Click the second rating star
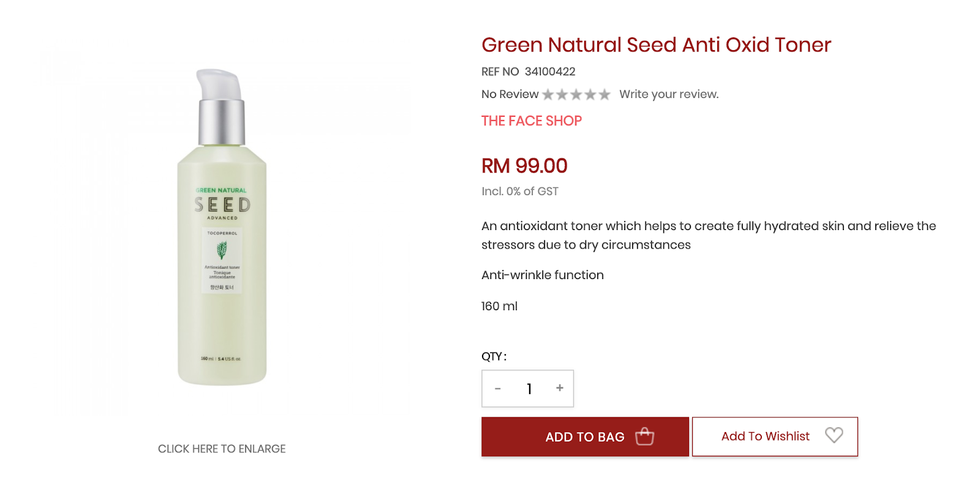 562,94
